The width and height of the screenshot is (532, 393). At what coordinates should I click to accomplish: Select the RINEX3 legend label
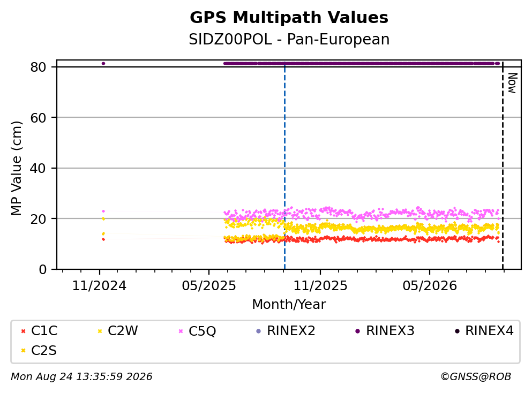(390, 331)
